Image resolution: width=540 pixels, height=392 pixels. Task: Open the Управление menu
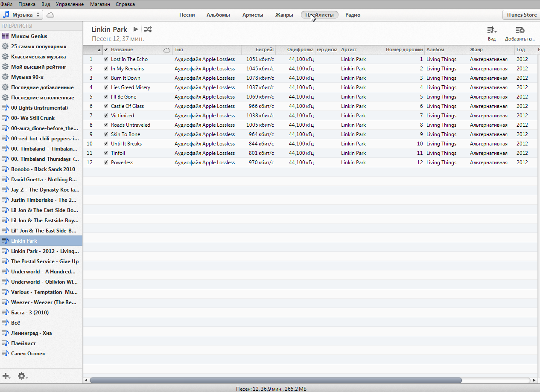(70, 4)
